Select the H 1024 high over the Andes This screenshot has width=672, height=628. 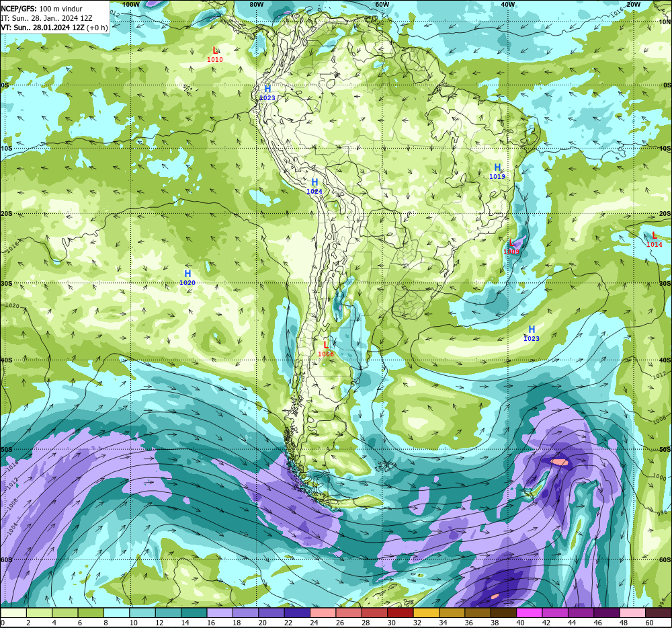(314, 186)
